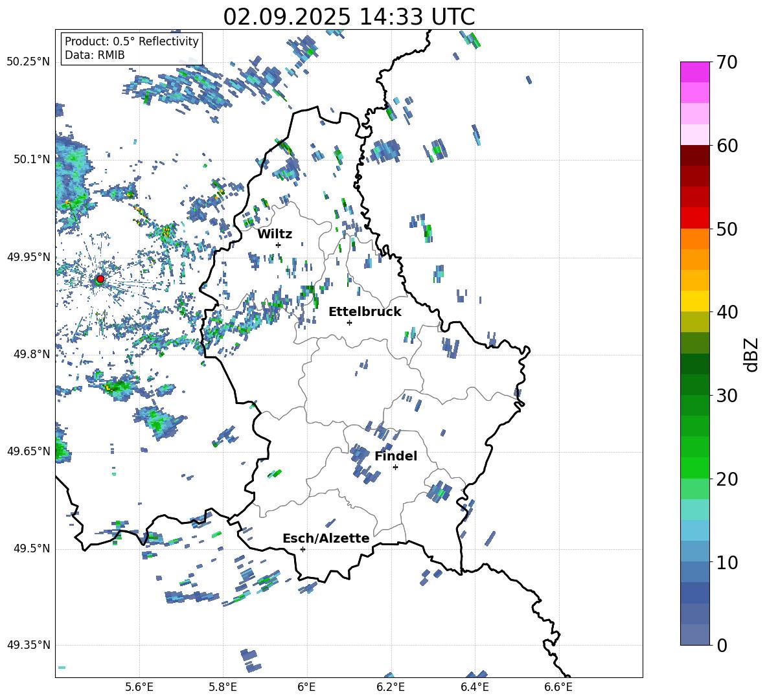Viewport: 767px width, 700px height.
Task: Click the 50.1°N latitude label
Action: click(32, 159)
